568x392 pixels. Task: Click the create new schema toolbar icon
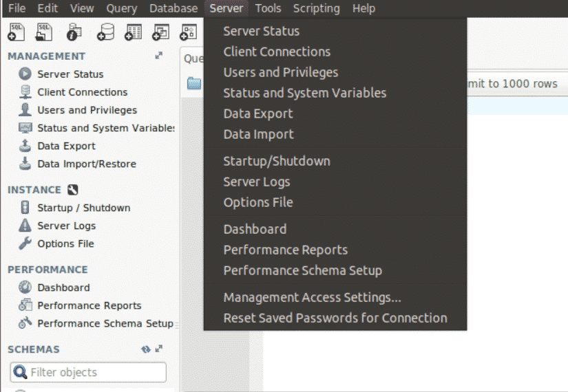click(105, 32)
